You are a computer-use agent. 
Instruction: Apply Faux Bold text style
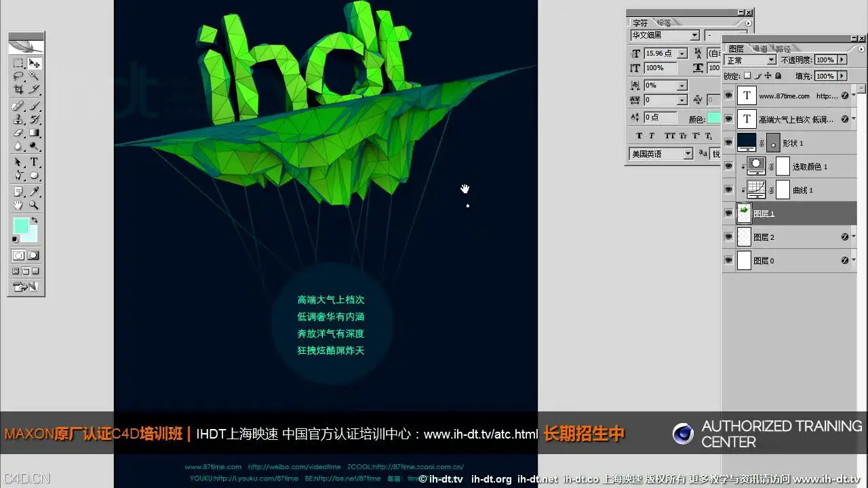639,136
